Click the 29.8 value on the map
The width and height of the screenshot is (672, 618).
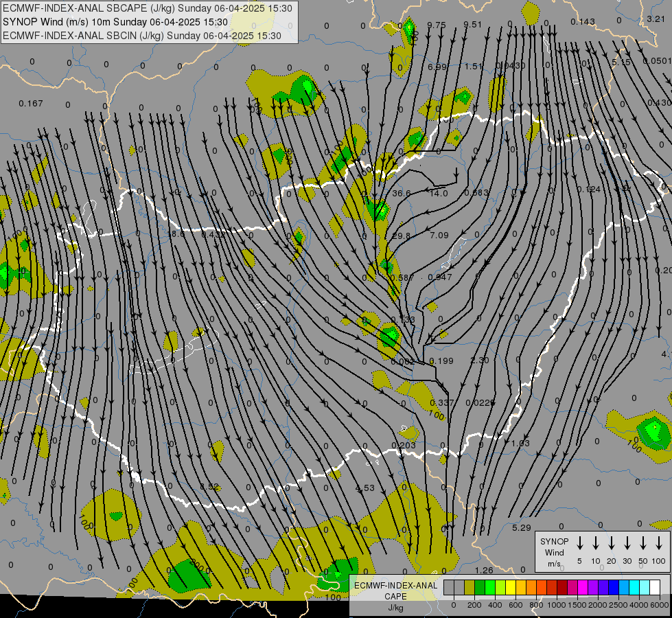click(x=401, y=236)
